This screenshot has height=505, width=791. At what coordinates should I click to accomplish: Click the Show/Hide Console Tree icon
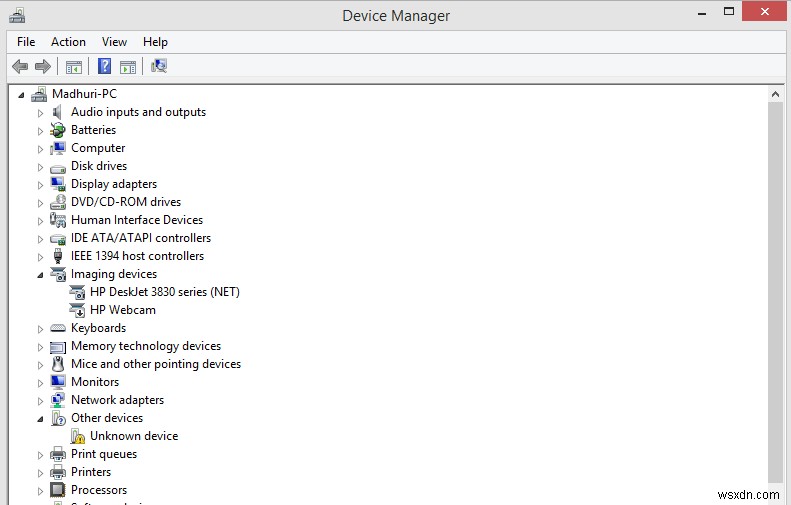pos(73,67)
